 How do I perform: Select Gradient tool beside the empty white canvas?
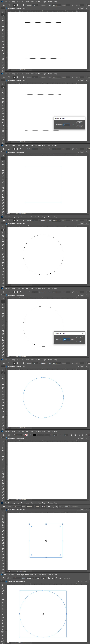3,474
